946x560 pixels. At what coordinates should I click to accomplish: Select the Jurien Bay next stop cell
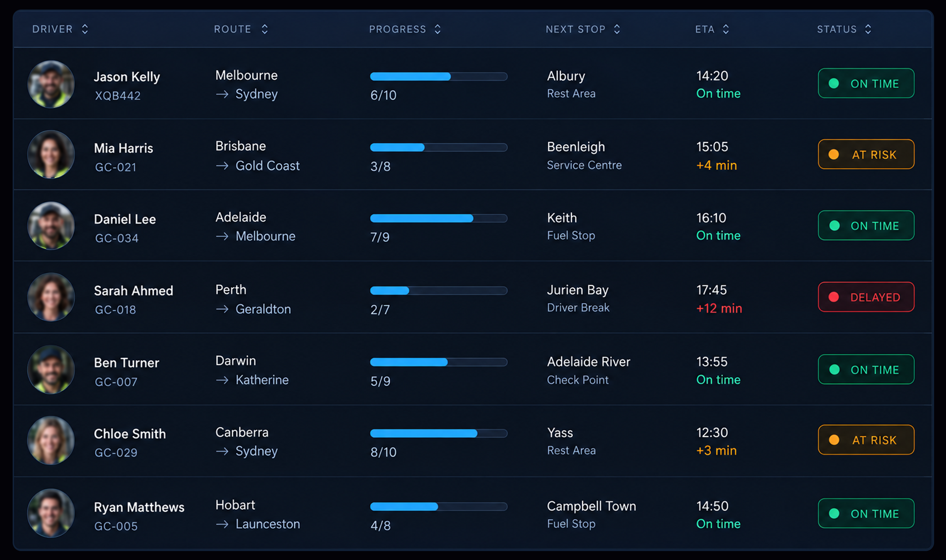point(578,299)
